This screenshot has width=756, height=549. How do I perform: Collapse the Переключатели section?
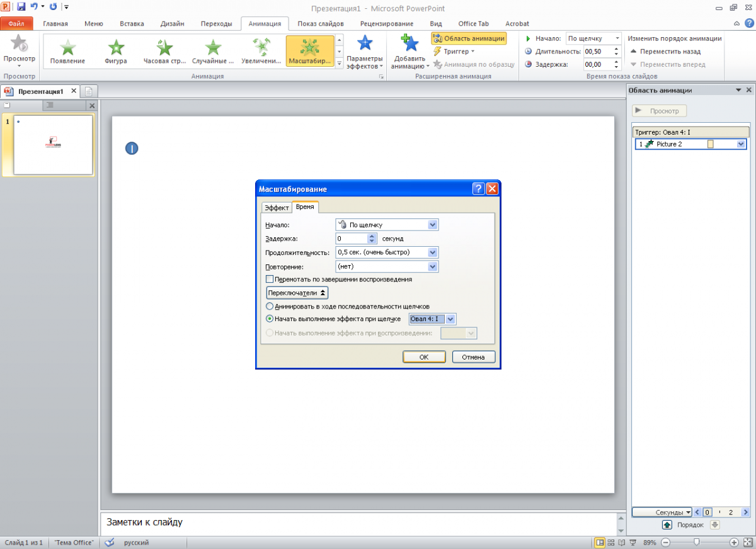click(297, 293)
